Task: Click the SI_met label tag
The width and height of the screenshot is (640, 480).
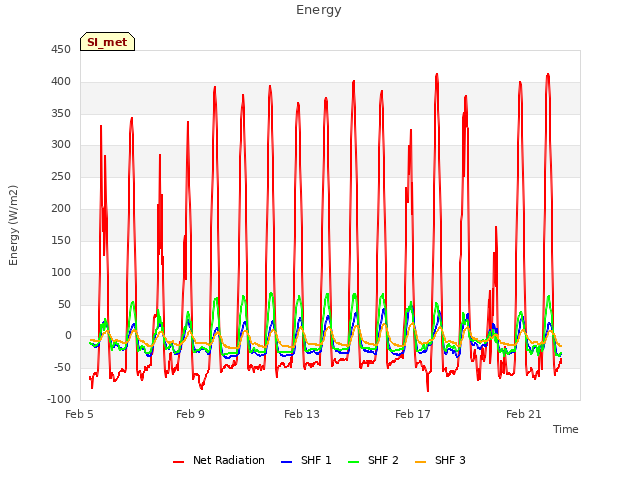Action: click(x=107, y=42)
